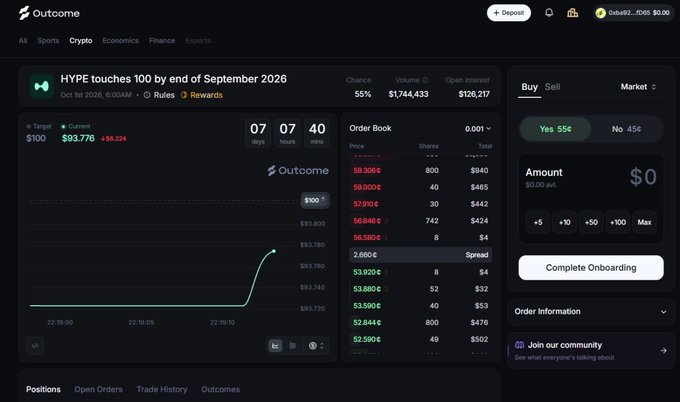
Task: Open the Esports category
Action: 198,40
